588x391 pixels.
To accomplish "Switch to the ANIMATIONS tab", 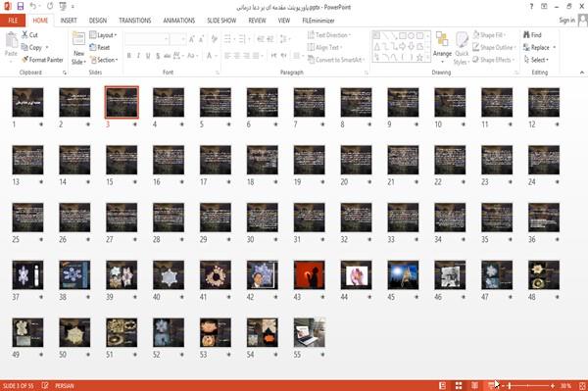I will click(x=179, y=21).
